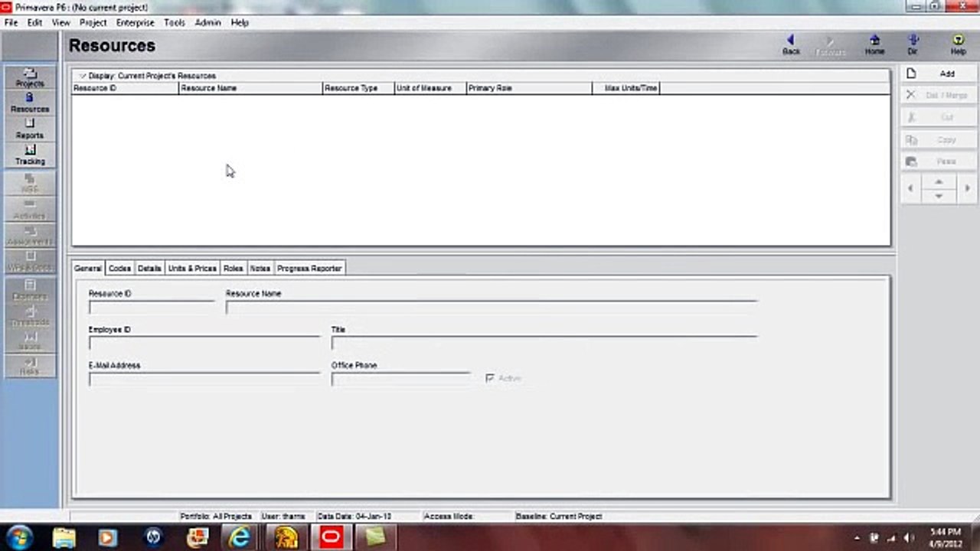This screenshot has height=551, width=980.
Task: Switch to the Roles tab
Action: click(x=234, y=268)
